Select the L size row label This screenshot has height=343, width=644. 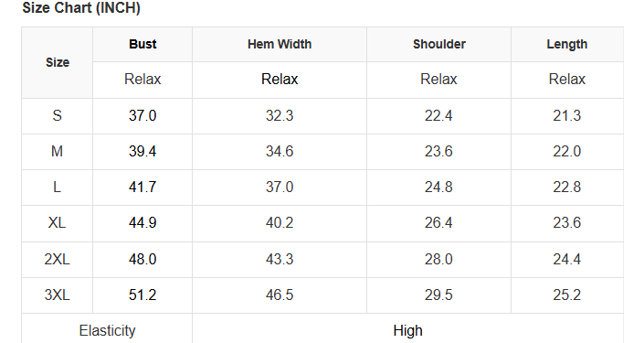click(57, 188)
